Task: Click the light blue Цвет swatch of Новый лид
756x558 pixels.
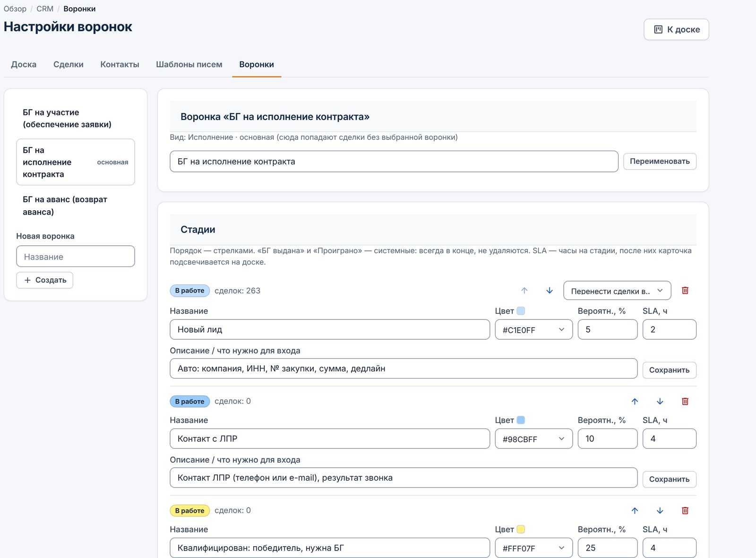Action: coord(521,311)
